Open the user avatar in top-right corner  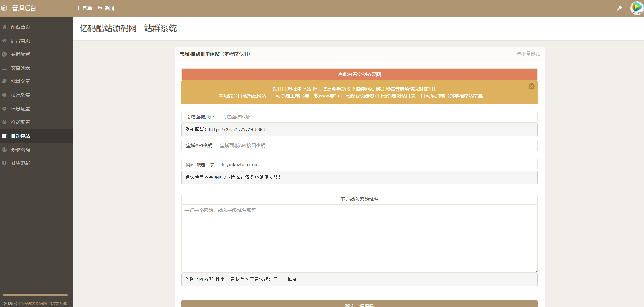tap(637, 8)
